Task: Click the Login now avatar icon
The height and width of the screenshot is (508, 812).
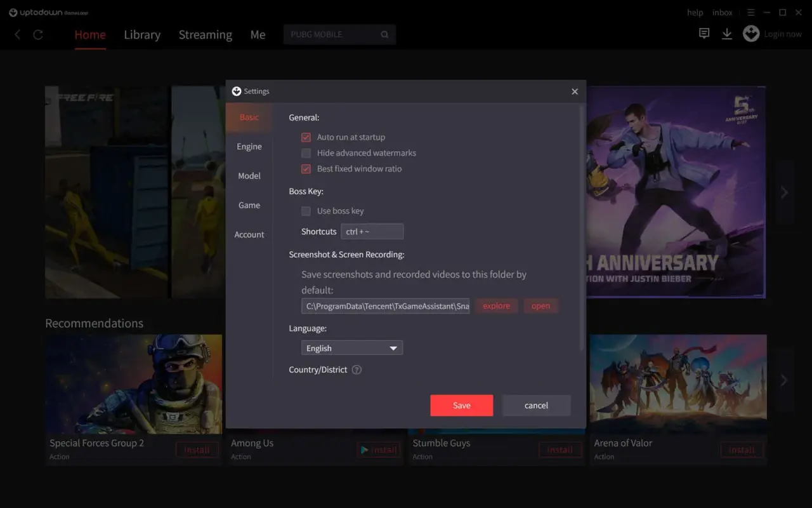Action: tap(751, 34)
